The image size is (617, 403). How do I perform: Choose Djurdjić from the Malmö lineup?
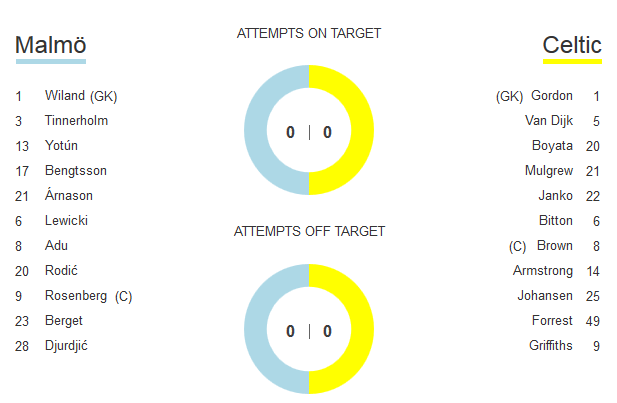66,346
